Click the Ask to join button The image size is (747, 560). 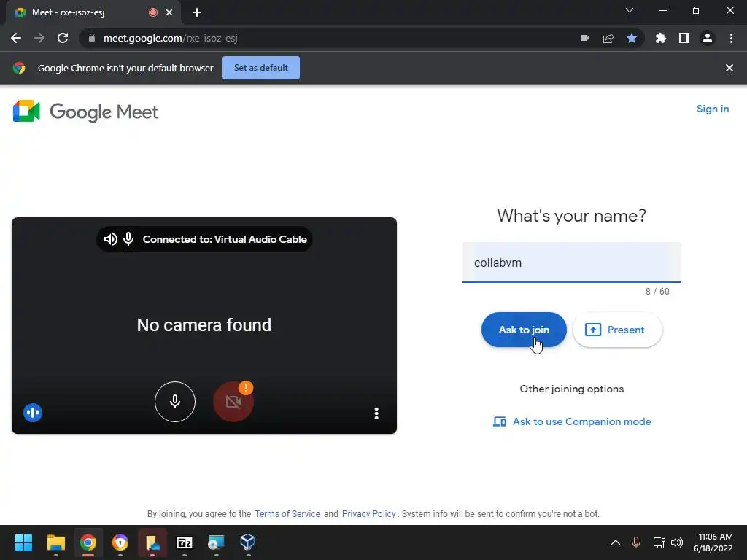click(524, 330)
